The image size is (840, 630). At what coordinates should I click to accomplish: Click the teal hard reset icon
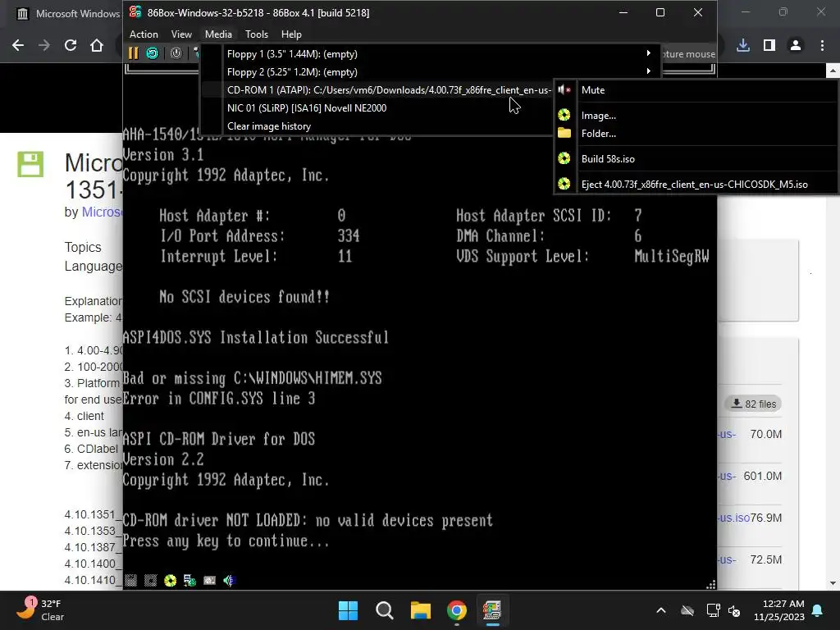pyautogui.click(x=153, y=53)
